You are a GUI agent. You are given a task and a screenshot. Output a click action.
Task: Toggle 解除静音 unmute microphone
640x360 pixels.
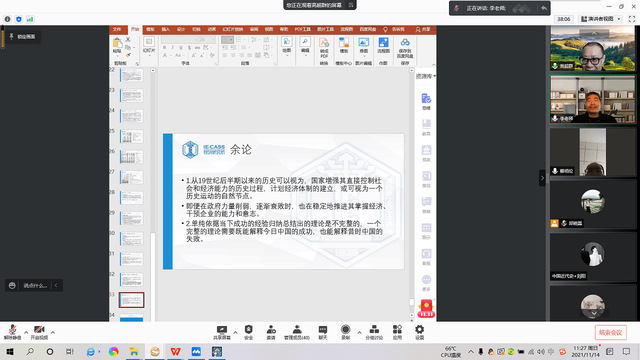12,332
